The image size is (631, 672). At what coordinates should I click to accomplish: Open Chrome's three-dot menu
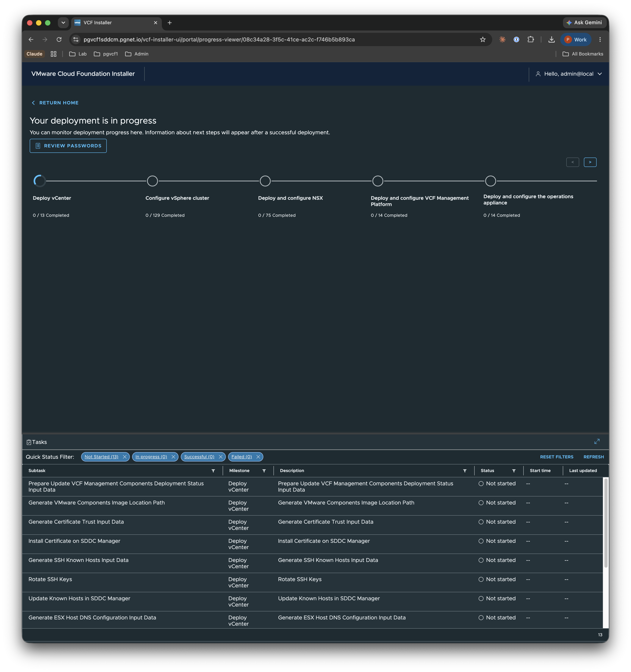600,39
